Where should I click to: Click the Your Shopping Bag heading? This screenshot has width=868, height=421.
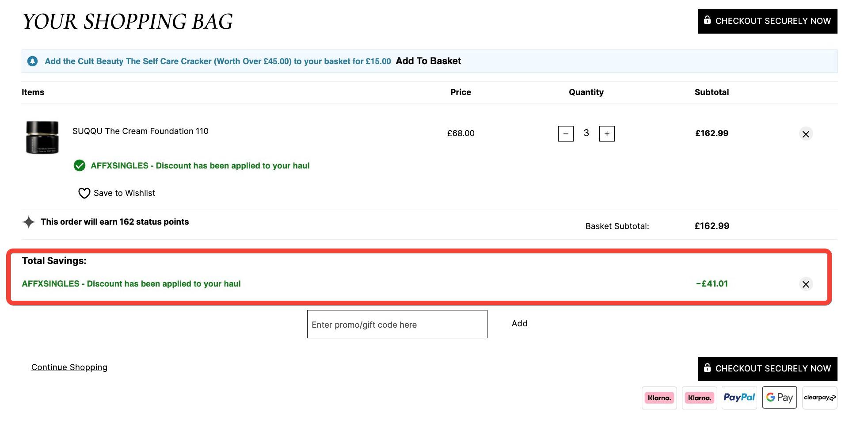point(128,22)
